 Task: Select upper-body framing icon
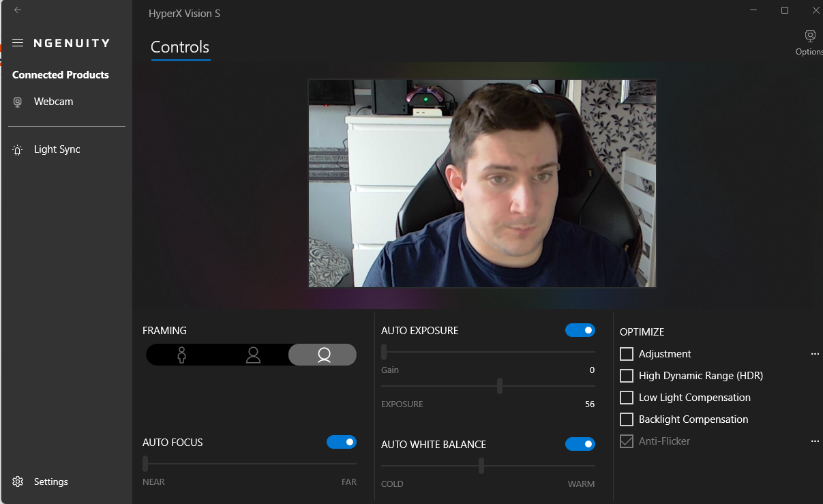(x=253, y=355)
